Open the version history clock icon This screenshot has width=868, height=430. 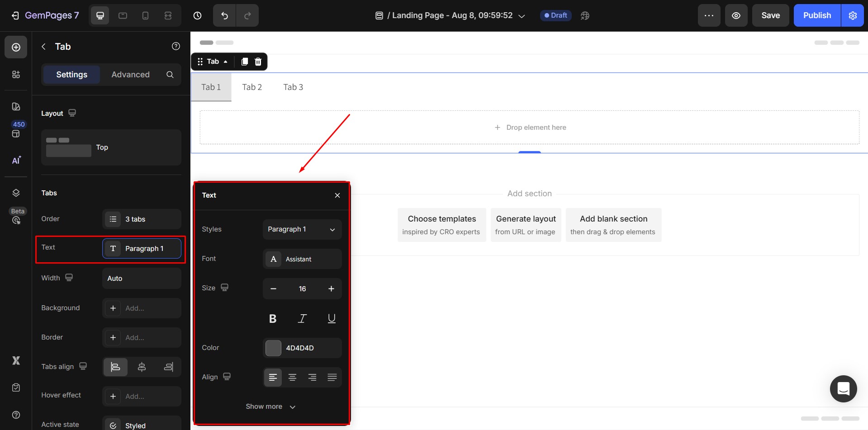coord(197,15)
